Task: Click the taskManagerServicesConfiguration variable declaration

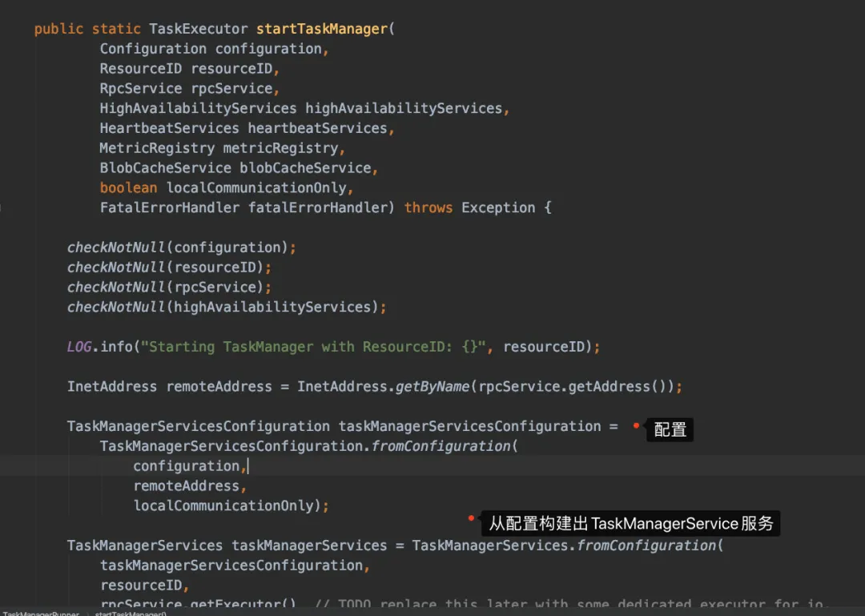Action: (x=469, y=426)
